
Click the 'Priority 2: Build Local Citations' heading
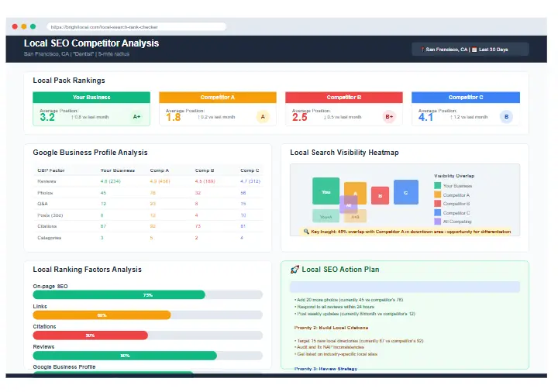331,328
